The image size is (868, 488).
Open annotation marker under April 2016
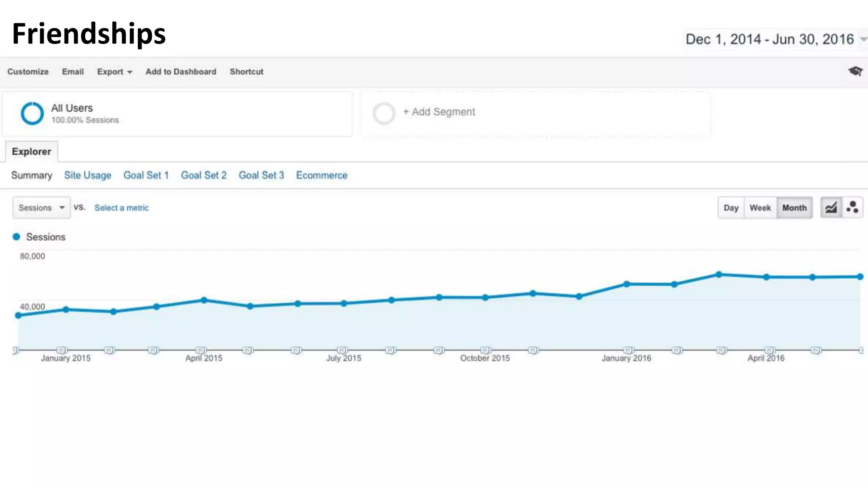(x=770, y=350)
